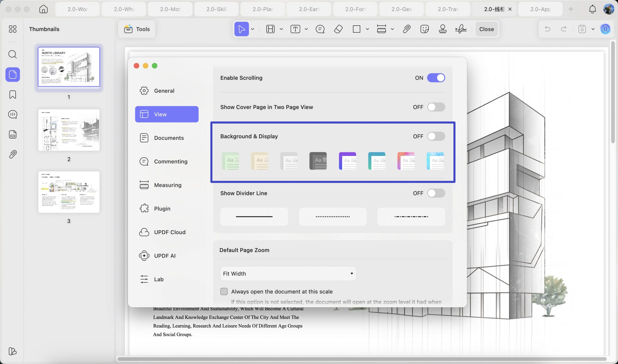Select the text box tool
The image size is (618, 364).
pos(295,29)
